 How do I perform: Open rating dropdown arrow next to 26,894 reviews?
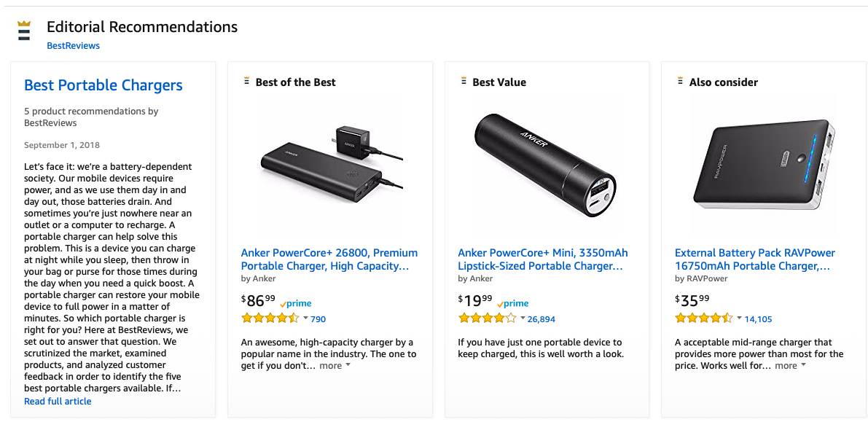coord(522,319)
